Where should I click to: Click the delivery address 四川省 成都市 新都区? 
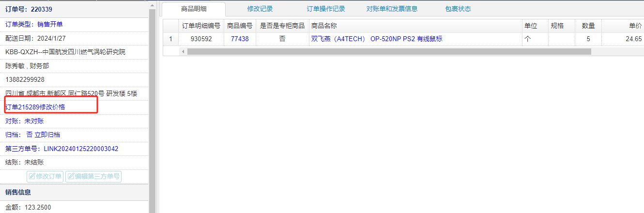[x=71, y=93]
